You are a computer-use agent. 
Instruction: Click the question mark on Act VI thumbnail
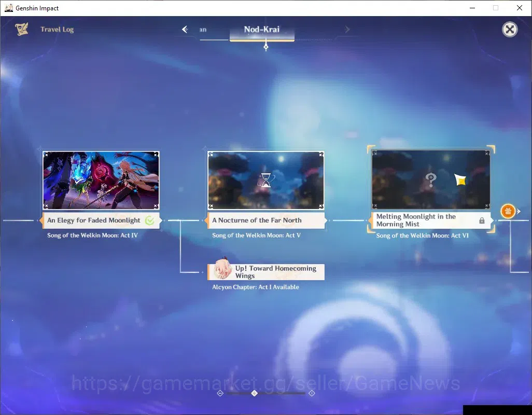430,180
